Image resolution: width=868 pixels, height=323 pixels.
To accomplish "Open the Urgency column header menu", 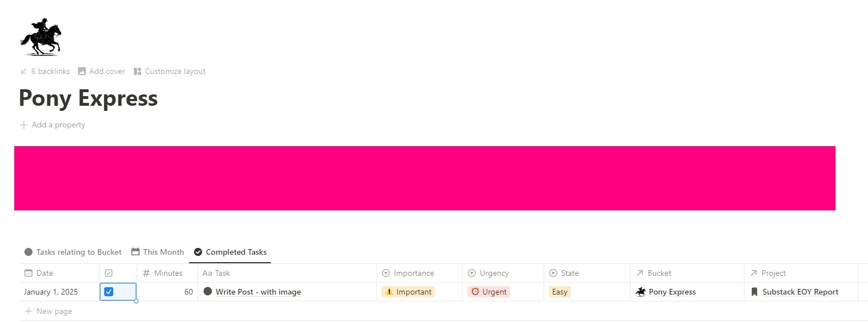I will coord(503,273).
